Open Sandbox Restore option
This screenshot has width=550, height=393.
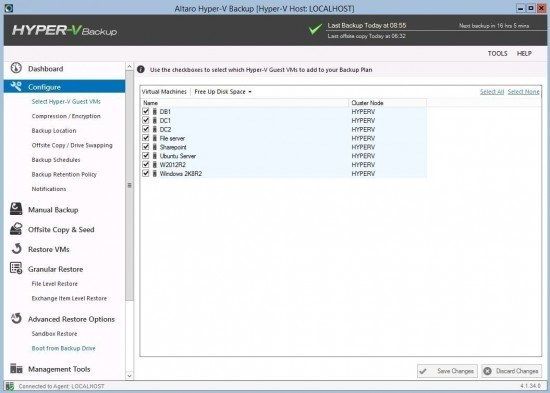tap(54, 334)
